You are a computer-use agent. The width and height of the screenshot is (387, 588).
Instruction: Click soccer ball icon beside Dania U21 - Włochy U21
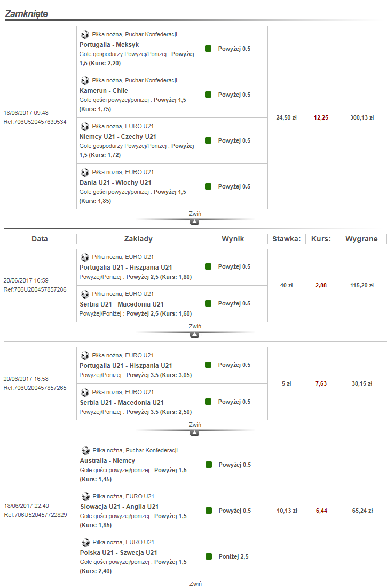(x=85, y=172)
